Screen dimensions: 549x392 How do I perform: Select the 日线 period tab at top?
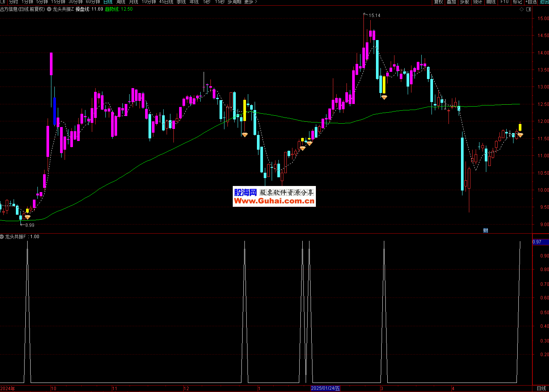(x=108, y=2)
